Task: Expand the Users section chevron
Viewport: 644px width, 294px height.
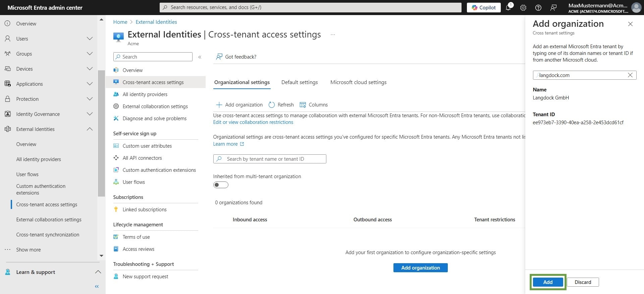Action: coord(90,39)
